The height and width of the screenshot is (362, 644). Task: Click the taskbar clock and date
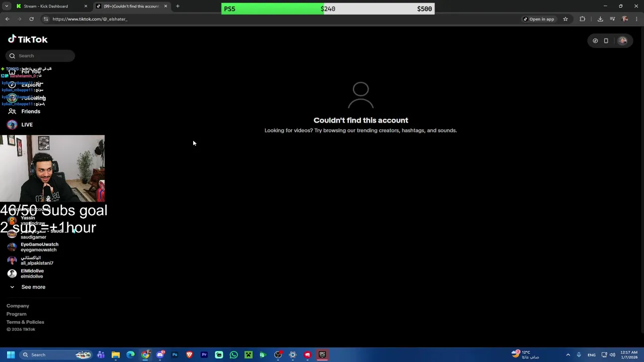pyautogui.click(x=629, y=355)
